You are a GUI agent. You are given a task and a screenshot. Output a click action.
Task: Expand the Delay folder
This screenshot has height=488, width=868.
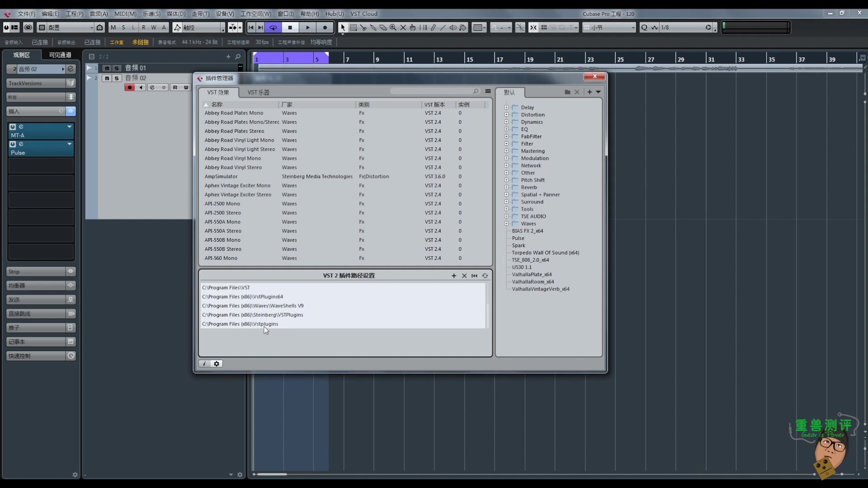(x=506, y=108)
